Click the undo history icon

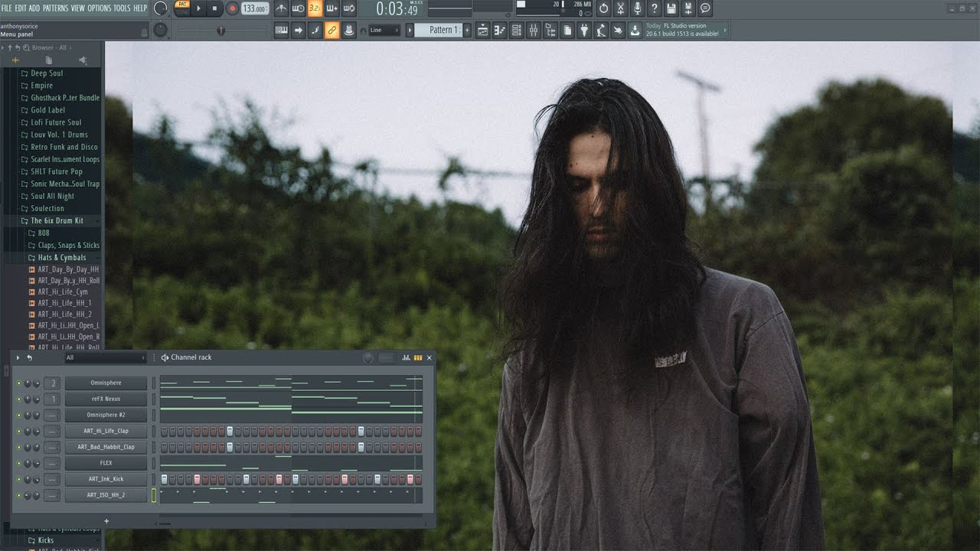(x=603, y=8)
